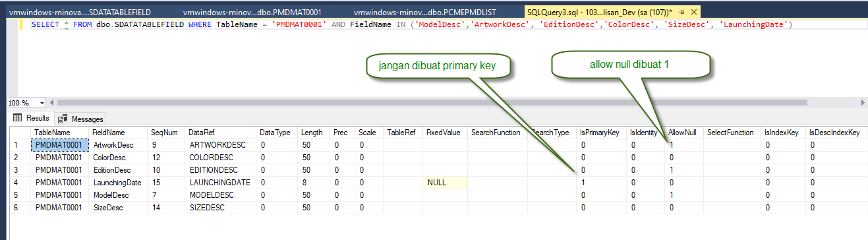Screen dimensions: 868x240
Task: Select the SQLQuery3.sql tab
Action: [x=599, y=12]
